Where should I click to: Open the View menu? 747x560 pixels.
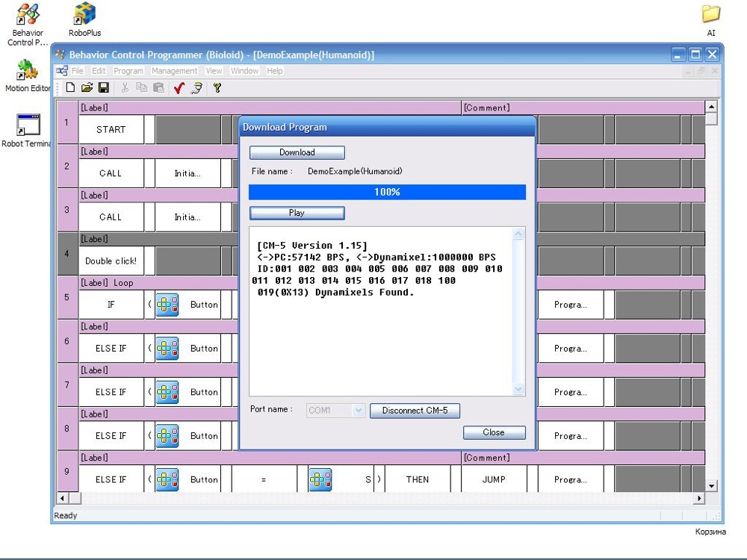pos(214,71)
